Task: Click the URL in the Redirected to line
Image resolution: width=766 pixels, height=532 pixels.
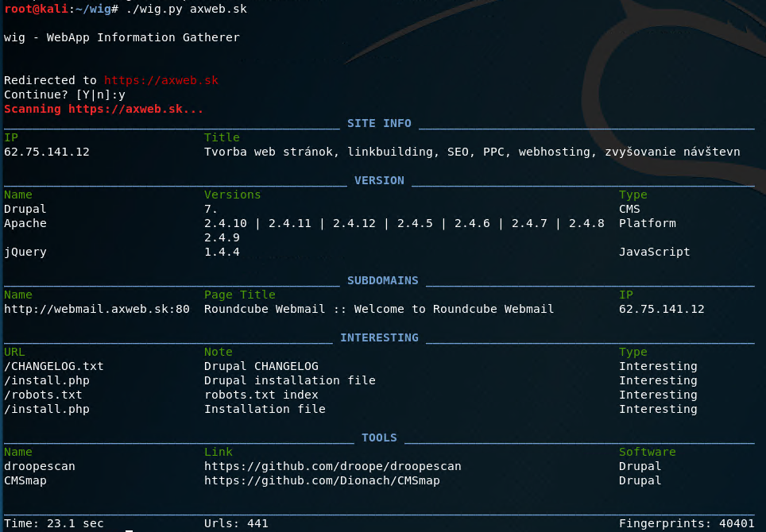Action: (161, 80)
